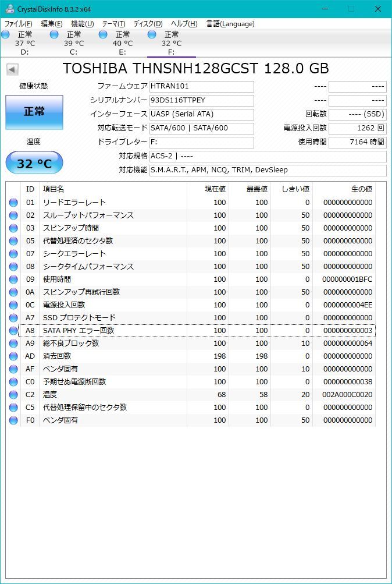Open the 機能(U) menu
This screenshot has width=392, height=584.
point(82,24)
